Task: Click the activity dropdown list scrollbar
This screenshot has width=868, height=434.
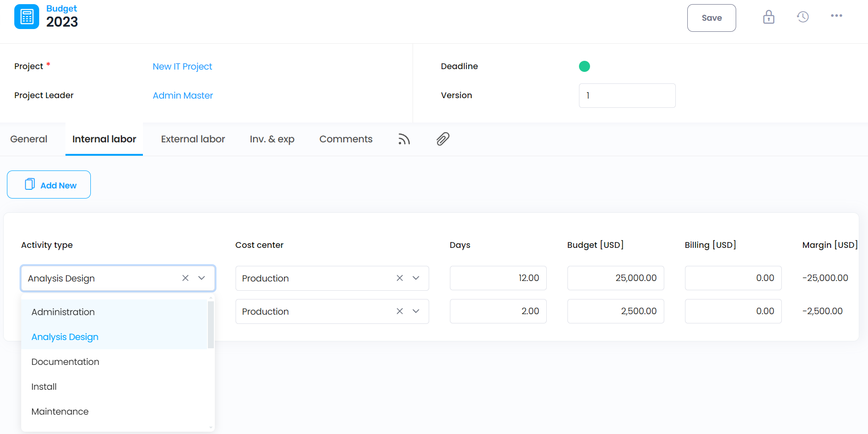Action: [211, 324]
